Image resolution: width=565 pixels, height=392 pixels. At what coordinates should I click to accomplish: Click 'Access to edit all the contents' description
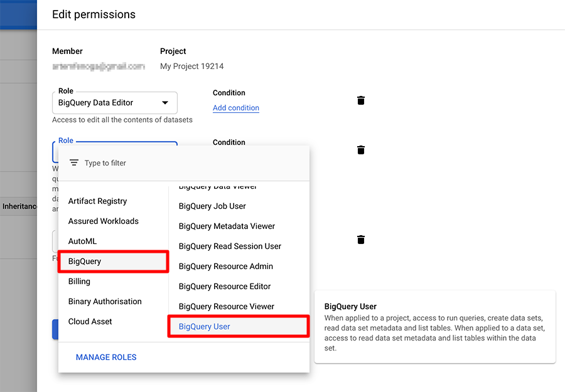click(122, 120)
